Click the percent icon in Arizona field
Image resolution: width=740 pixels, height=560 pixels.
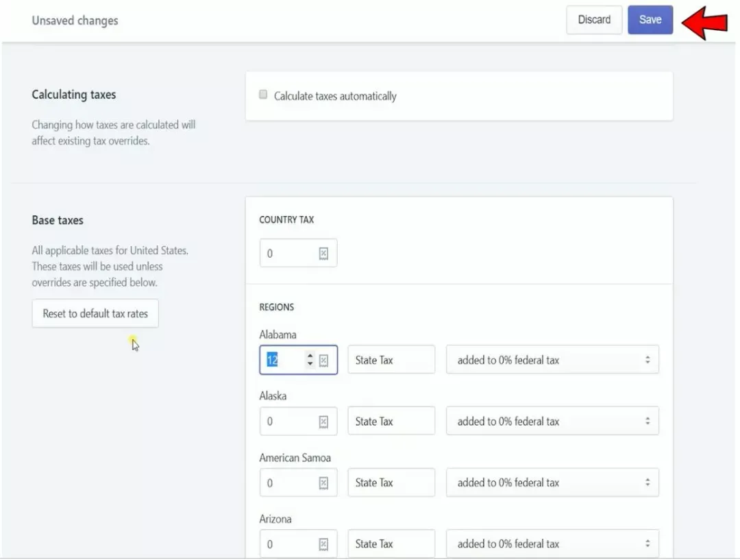(323, 544)
